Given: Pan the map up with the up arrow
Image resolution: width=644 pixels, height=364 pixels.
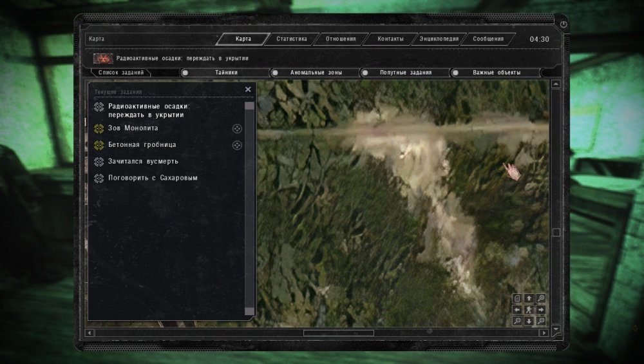Looking at the screenshot, I should [529, 298].
